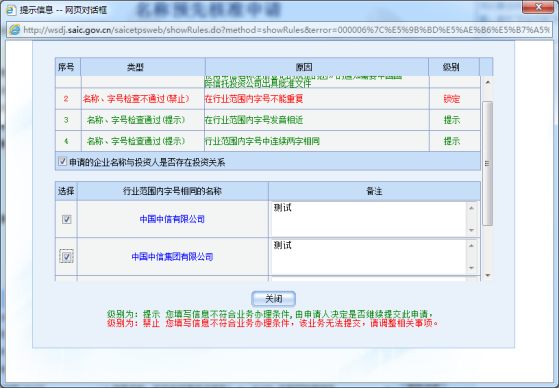Click up arrow in second 备注 textarea
559x389 pixels.
472,246
